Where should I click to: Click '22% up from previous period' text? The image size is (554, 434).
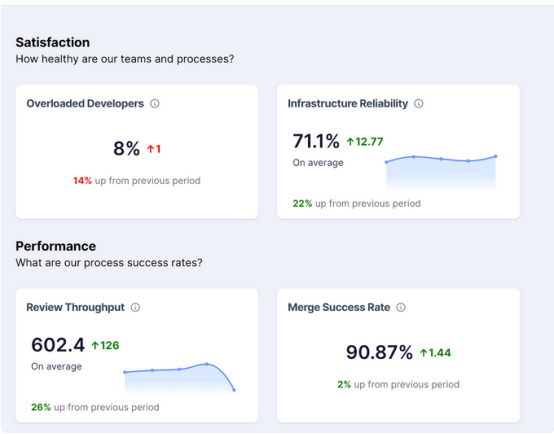pyautogui.click(x=356, y=204)
